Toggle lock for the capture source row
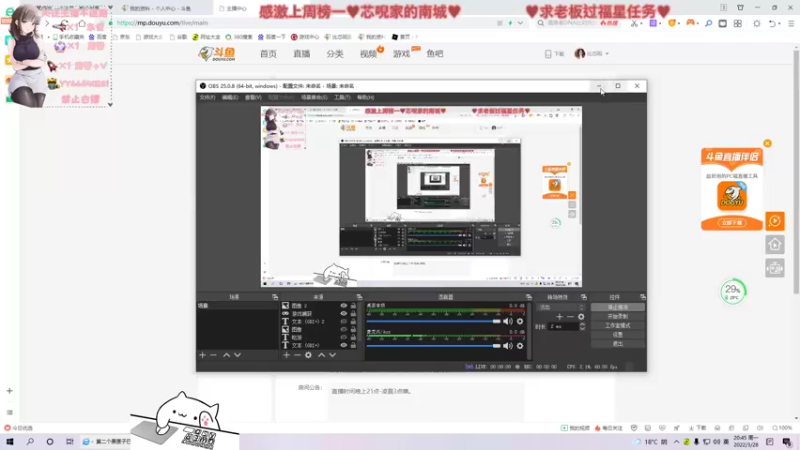Image resolution: width=800 pixels, height=450 pixels. 353,314
